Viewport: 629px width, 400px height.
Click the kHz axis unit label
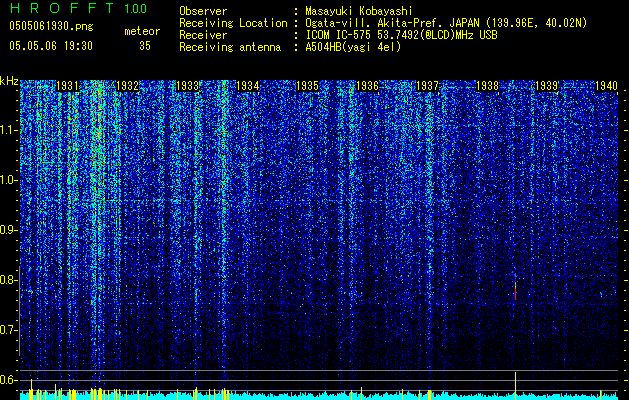(9, 81)
